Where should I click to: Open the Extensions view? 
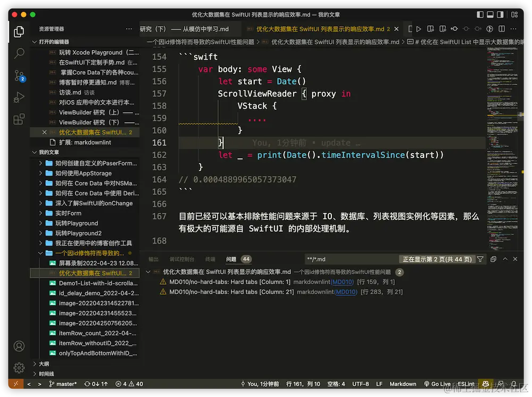(19, 119)
